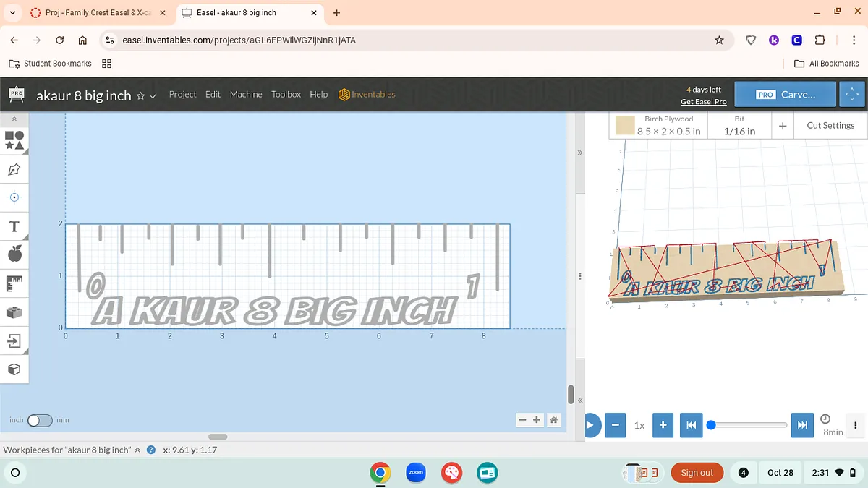868x488 pixels.
Task: Star the akaur 8 big inch project
Action: [x=141, y=95]
